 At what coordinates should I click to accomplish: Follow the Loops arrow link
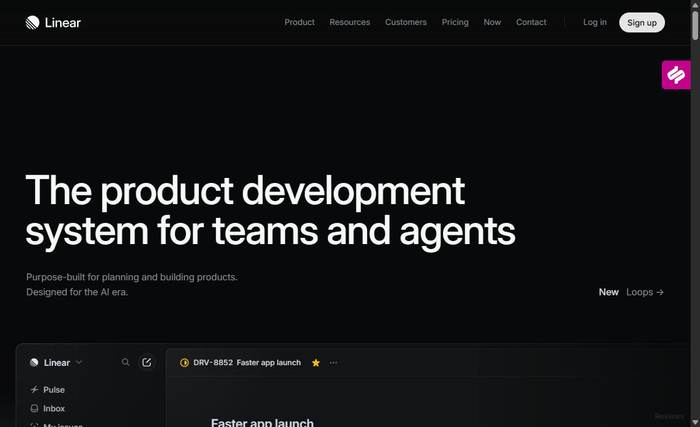[645, 292]
